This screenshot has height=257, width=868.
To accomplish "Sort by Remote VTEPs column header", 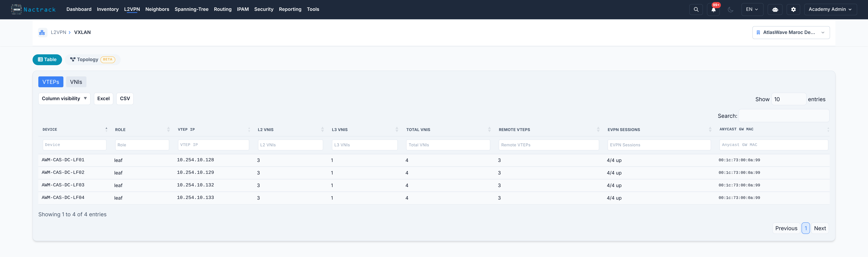I will 549,130.
